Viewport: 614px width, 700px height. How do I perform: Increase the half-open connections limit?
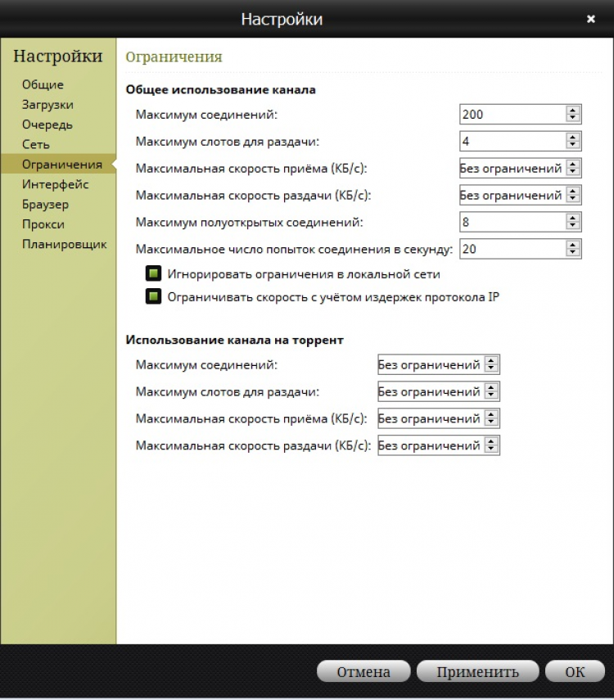point(573,218)
